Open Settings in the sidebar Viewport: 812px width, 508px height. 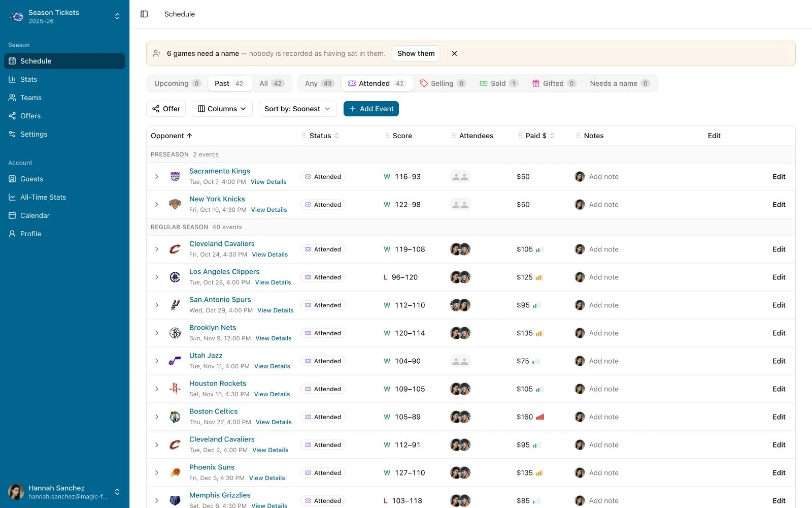click(x=65, y=134)
